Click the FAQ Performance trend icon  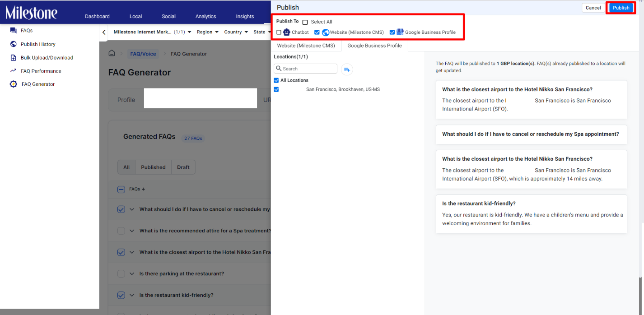coord(13,71)
